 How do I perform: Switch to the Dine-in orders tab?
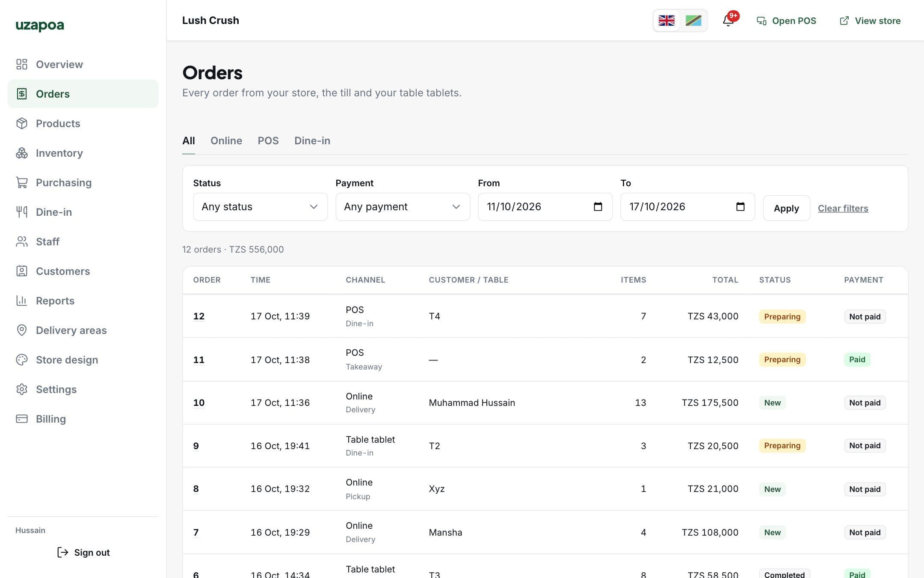point(312,141)
